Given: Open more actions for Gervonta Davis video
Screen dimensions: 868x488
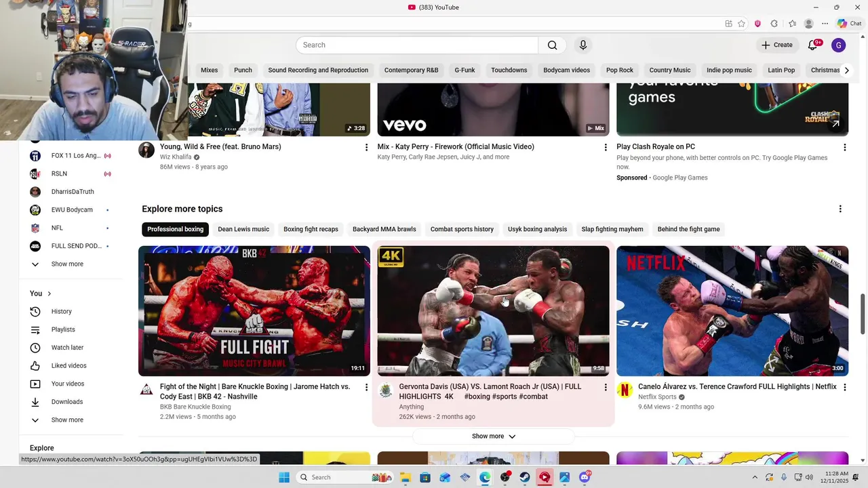Looking at the screenshot, I should point(606,387).
